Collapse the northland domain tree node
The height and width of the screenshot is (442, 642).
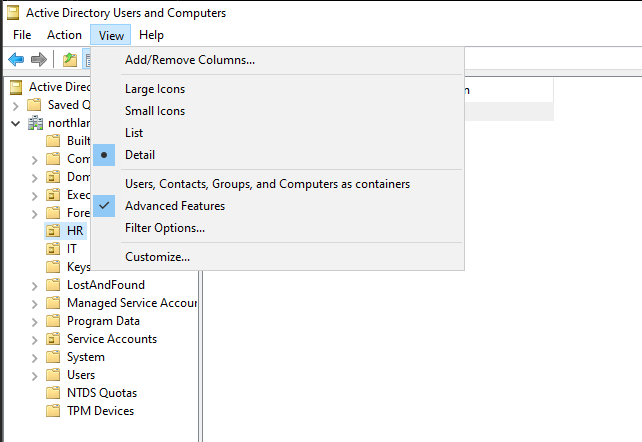(x=15, y=123)
